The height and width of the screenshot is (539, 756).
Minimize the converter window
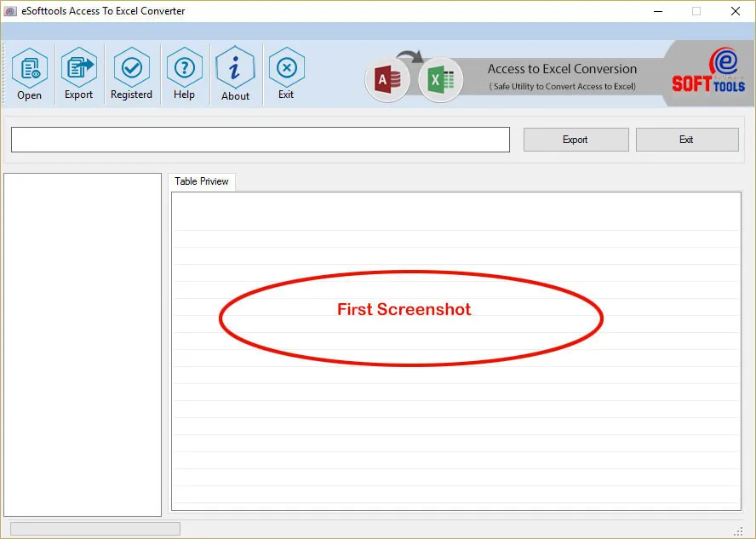pyautogui.click(x=658, y=11)
